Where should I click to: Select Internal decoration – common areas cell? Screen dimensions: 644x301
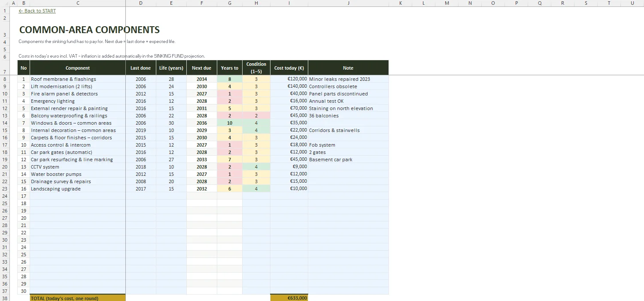pyautogui.click(x=78, y=130)
